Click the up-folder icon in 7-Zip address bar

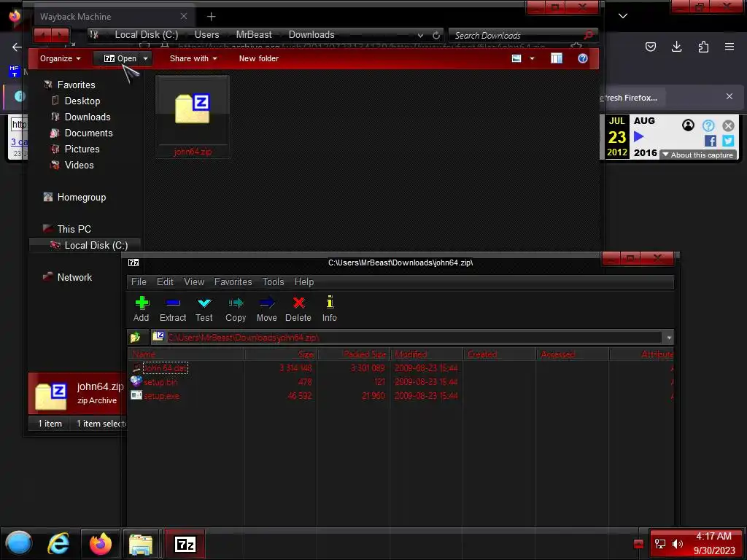click(x=135, y=337)
